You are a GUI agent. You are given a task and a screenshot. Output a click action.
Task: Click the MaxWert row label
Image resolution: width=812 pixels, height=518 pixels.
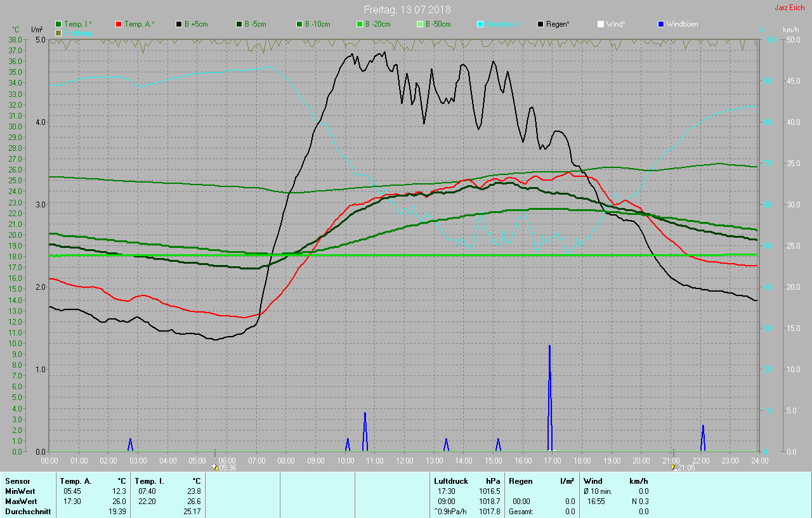click(20, 502)
